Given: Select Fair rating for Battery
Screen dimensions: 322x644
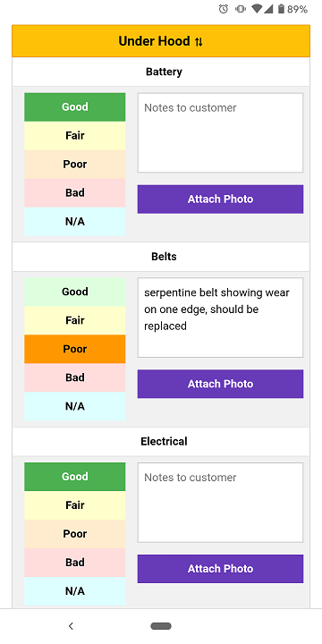Looking at the screenshot, I should click(x=75, y=136).
